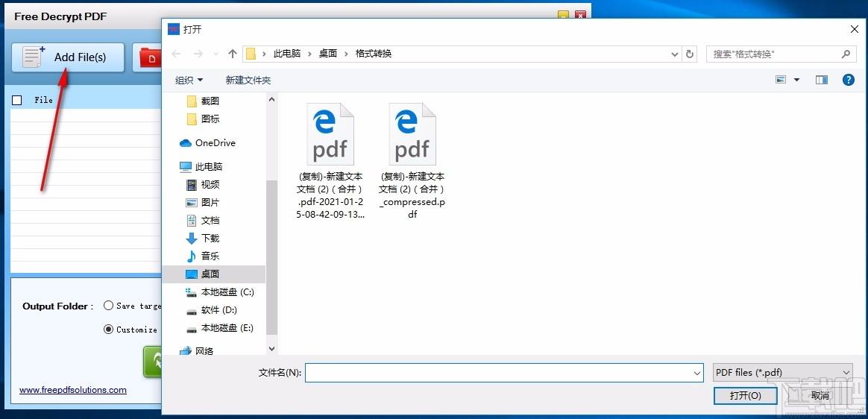Image resolution: width=868 pixels, height=419 pixels.
Task: Click the sidebar scrollbar thumb
Action: [x=271, y=257]
